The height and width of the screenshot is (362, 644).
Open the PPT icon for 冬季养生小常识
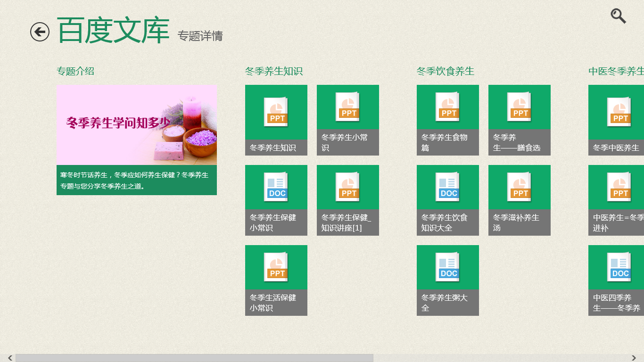[348, 107]
